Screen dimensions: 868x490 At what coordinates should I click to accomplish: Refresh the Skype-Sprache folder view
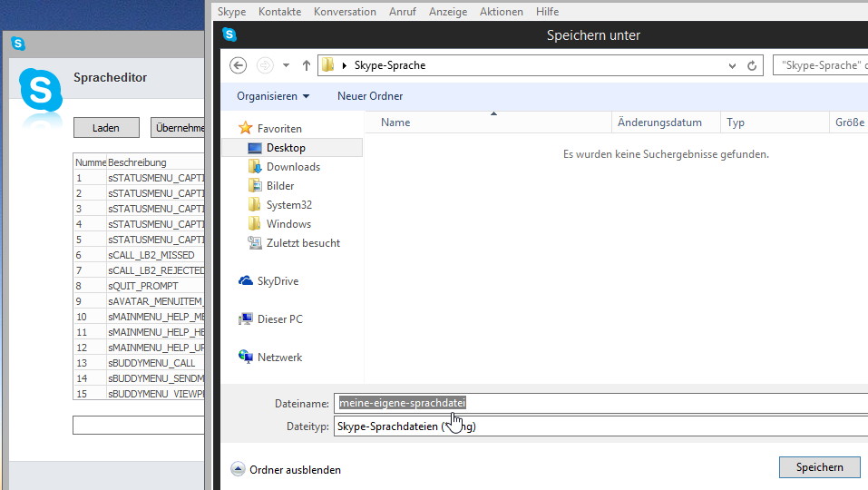pos(752,65)
